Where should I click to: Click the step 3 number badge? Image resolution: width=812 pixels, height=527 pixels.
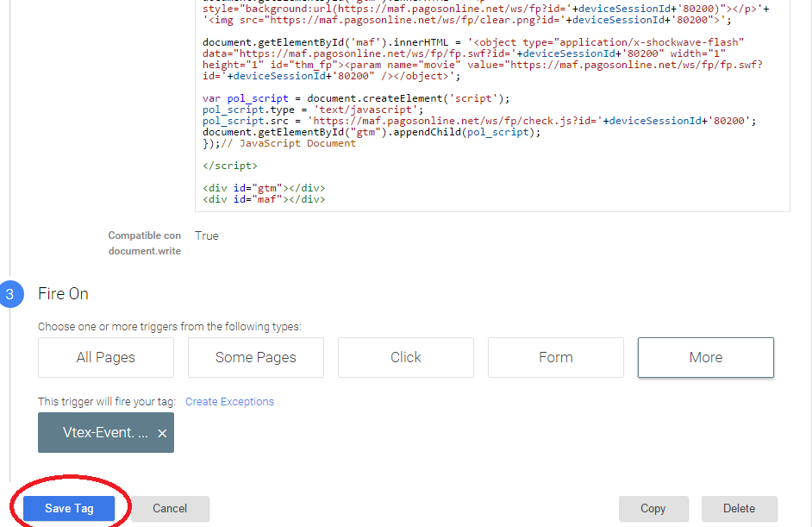(x=9, y=294)
